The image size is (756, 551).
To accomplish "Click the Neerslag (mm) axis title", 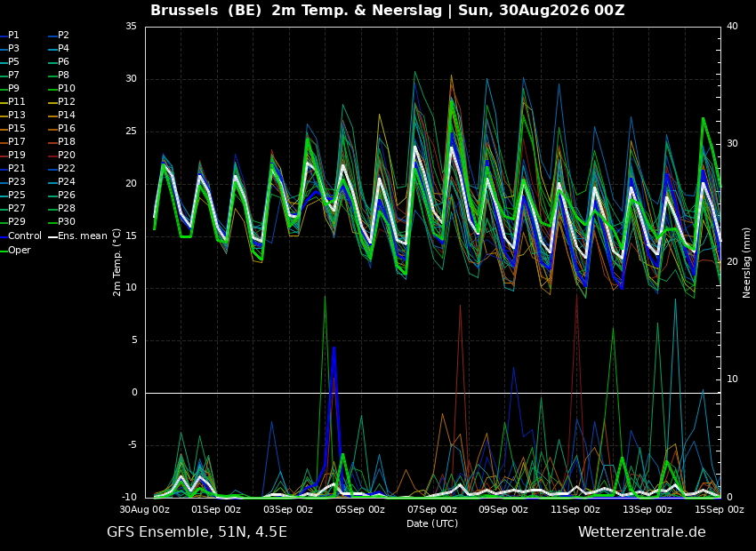I will click(747, 262).
